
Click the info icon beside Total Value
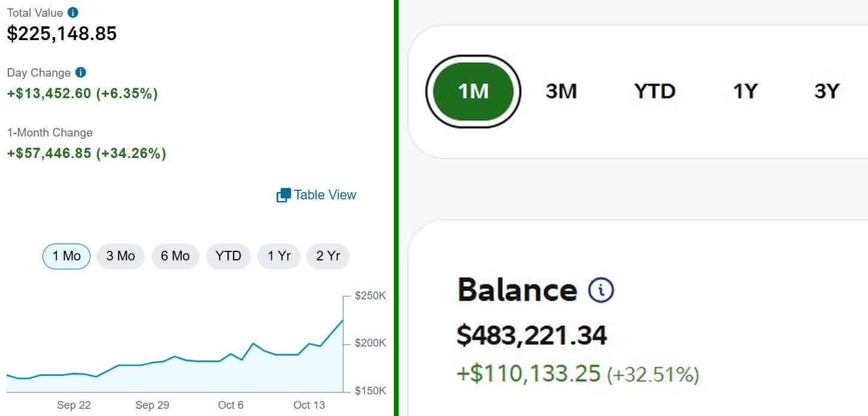73,13
